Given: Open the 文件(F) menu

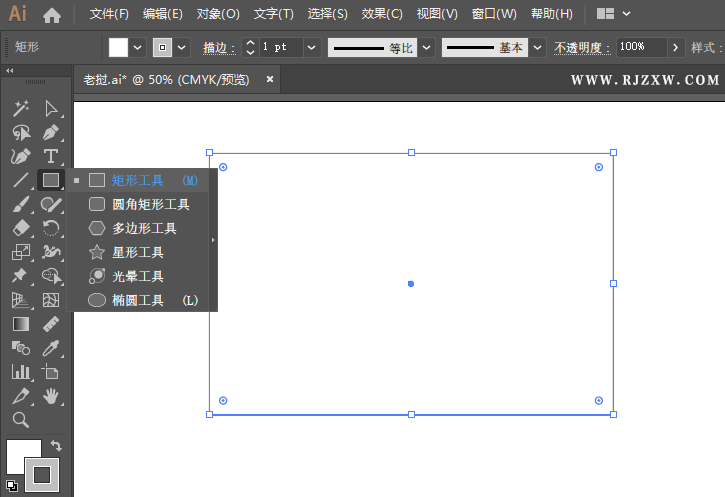Looking at the screenshot, I should coord(109,14).
